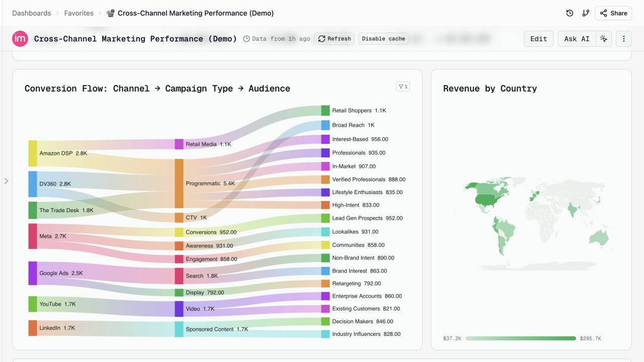This screenshot has width=644, height=362.
Task: Click the 'Awareness 931.00' label
Action: click(209, 246)
